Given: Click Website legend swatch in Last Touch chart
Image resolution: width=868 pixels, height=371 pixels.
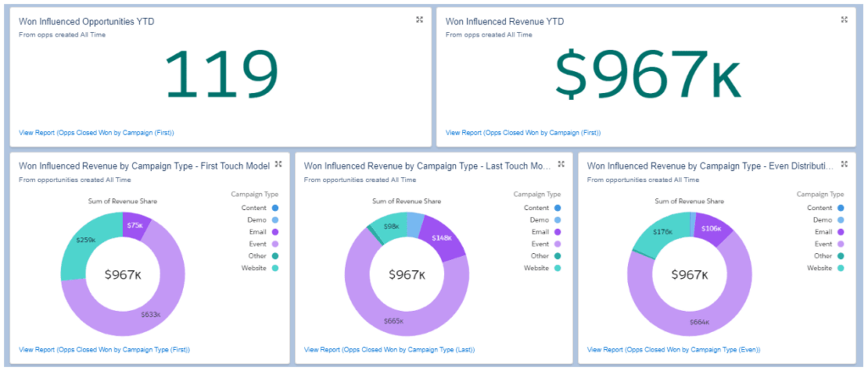Looking at the screenshot, I should 558,269.
